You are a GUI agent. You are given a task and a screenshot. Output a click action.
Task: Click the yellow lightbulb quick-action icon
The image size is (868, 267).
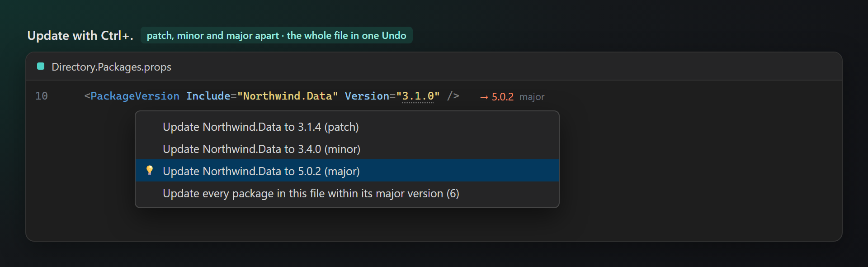150,171
